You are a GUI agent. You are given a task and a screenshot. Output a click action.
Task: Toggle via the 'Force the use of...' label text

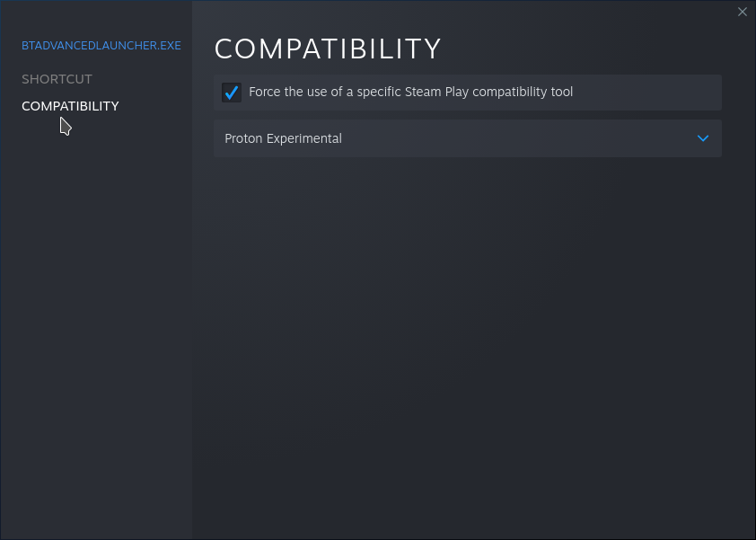click(x=410, y=92)
